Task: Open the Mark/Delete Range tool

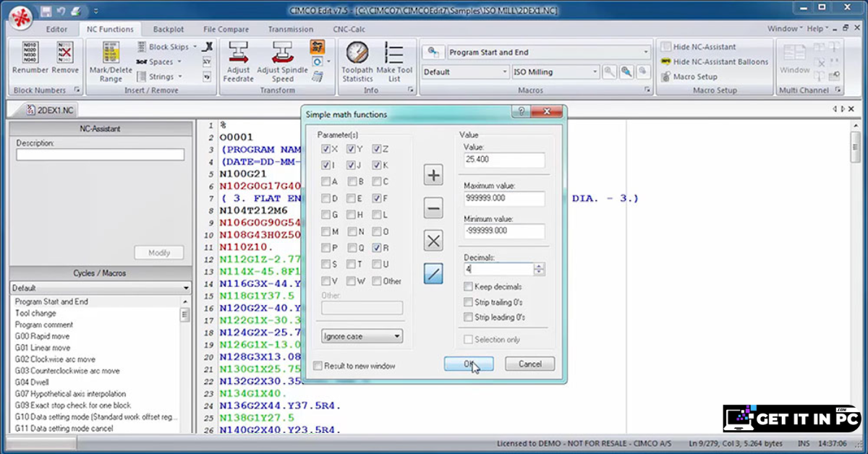Action: tap(111, 61)
